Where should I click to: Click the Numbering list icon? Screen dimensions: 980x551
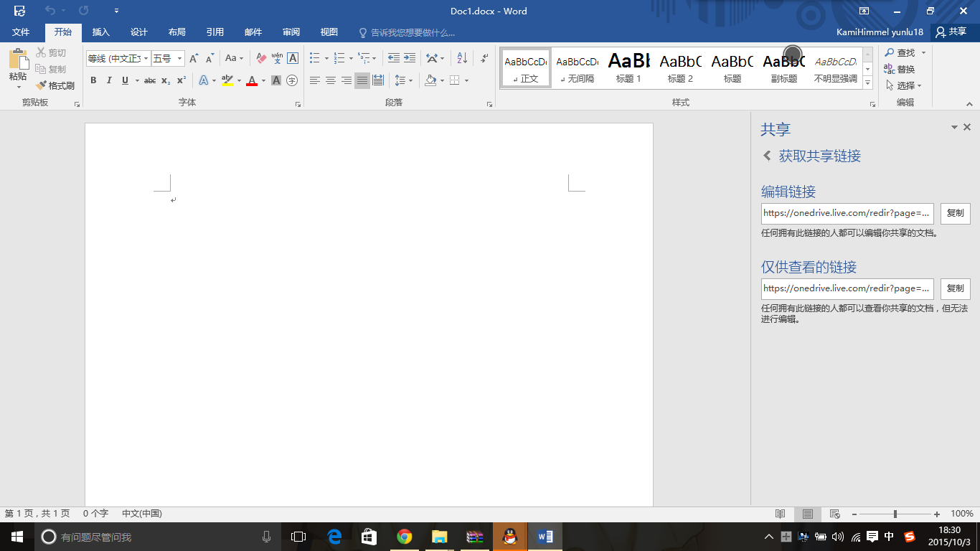pos(339,58)
